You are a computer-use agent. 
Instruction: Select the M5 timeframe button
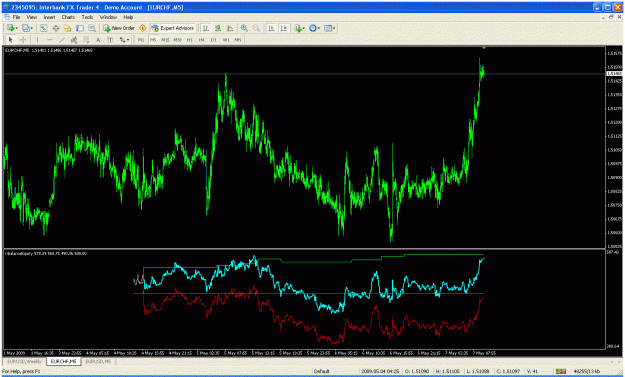click(x=153, y=39)
